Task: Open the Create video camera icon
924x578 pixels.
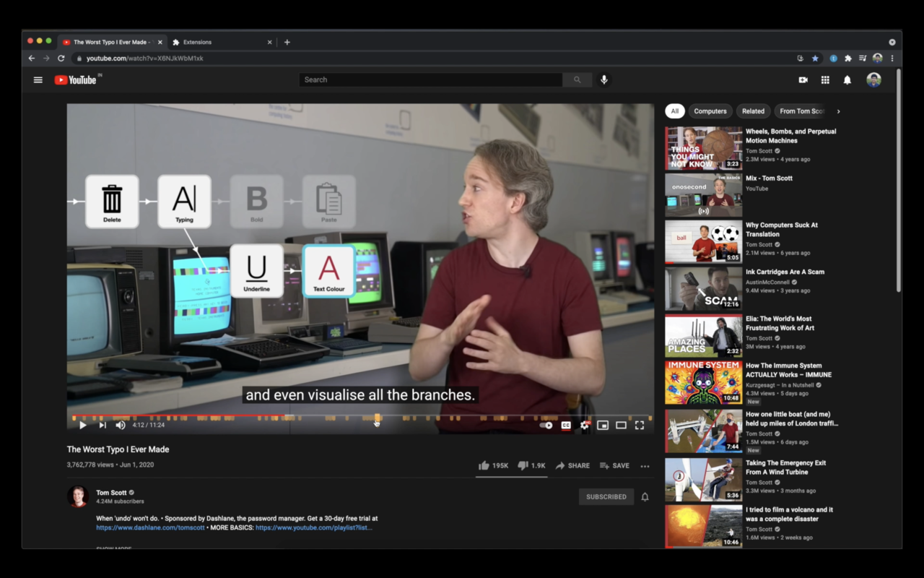Action: pos(803,80)
